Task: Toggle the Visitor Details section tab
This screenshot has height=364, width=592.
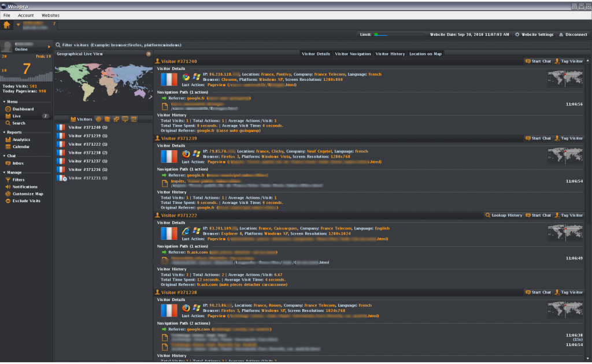Action: 316,54
